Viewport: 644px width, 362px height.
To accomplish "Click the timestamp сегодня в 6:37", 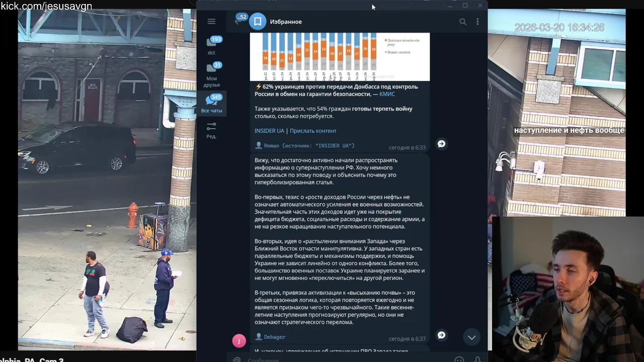I will pos(407,339).
